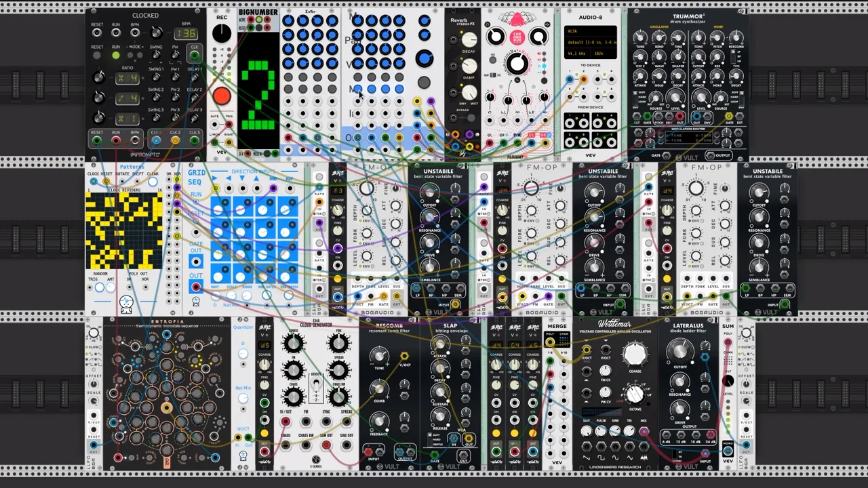868x488 pixels.
Task: Click the SUM MONO output jack
Action: pyautogui.click(x=728, y=450)
